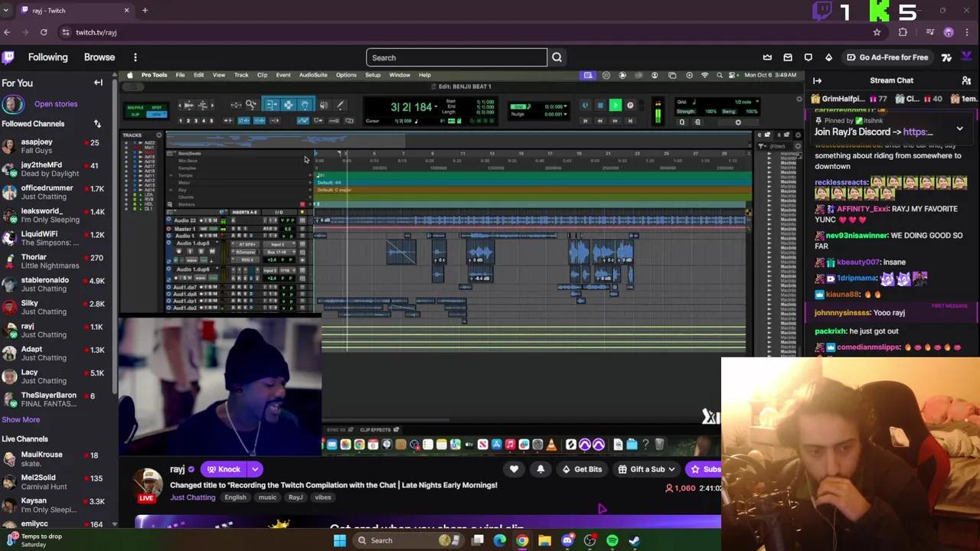Focus the Twitch Search field

(456, 57)
